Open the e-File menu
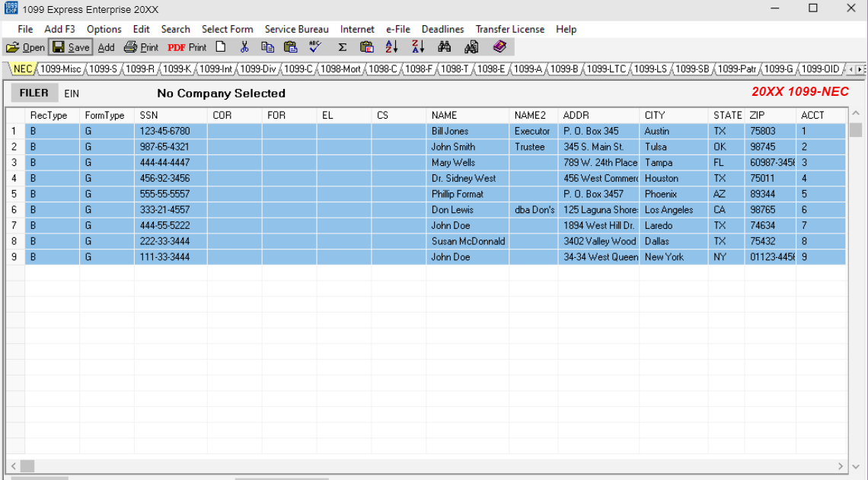Image resolution: width=868 pixels, height=480 pixels. 397,29
